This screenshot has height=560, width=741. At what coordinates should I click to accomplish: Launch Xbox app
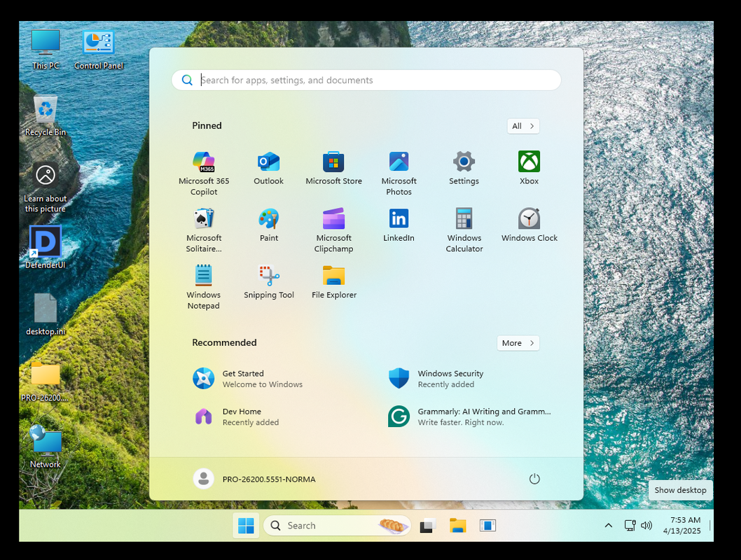(529, 168)
